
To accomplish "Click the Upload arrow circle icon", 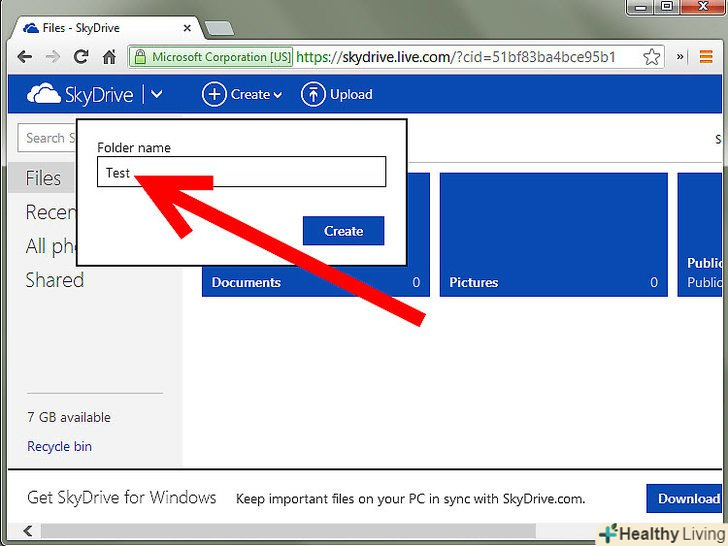I will [x=313, y=94].
